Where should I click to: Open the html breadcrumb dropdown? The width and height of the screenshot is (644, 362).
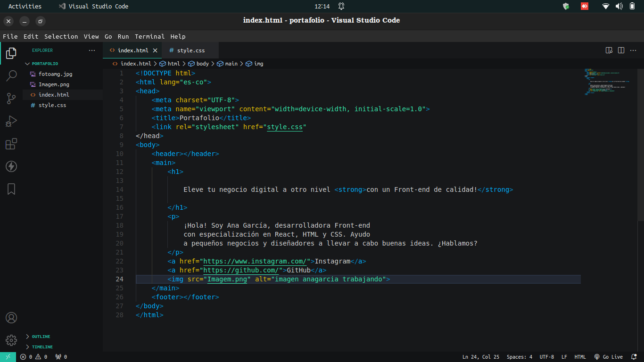click(170, 64)
